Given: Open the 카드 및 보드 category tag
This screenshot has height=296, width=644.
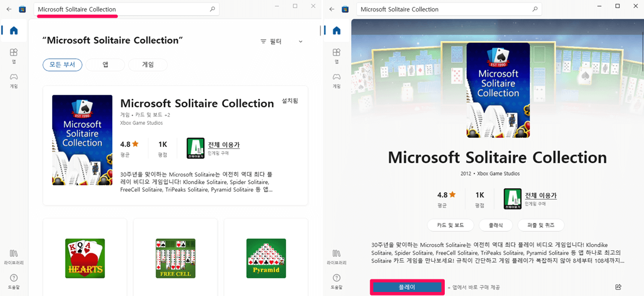Looking at the screenshot, I should (451, 225).
